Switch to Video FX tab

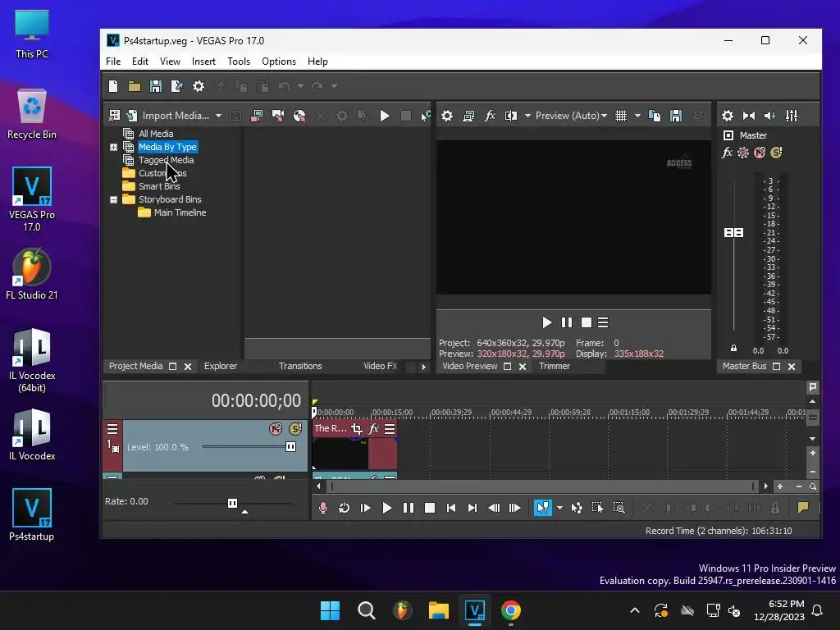[381, 367]
